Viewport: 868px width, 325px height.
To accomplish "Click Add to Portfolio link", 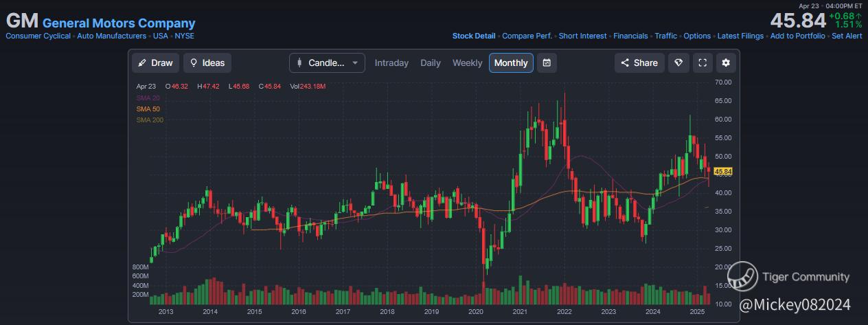I will pyautogui.click(x=798, y=36).
